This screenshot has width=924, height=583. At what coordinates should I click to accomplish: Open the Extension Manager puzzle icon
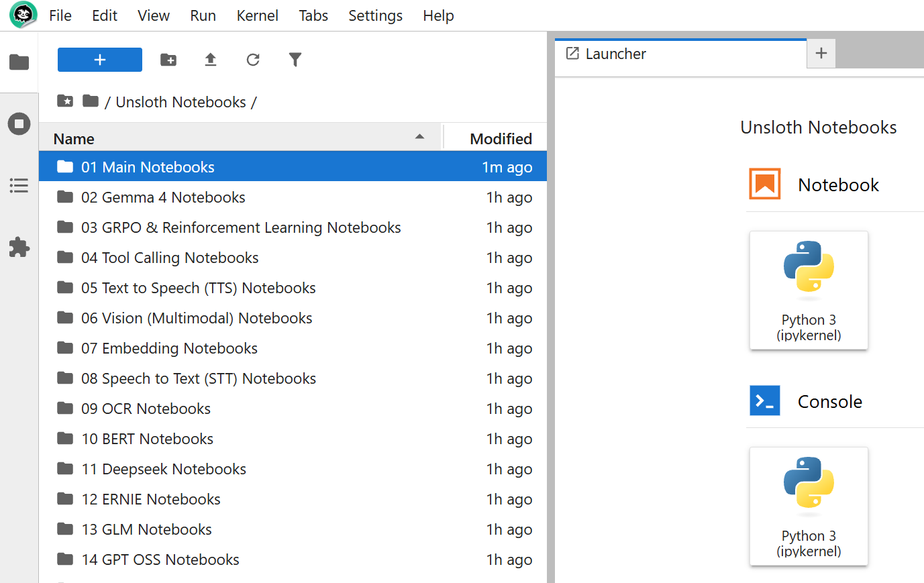(x=19, y=247)
